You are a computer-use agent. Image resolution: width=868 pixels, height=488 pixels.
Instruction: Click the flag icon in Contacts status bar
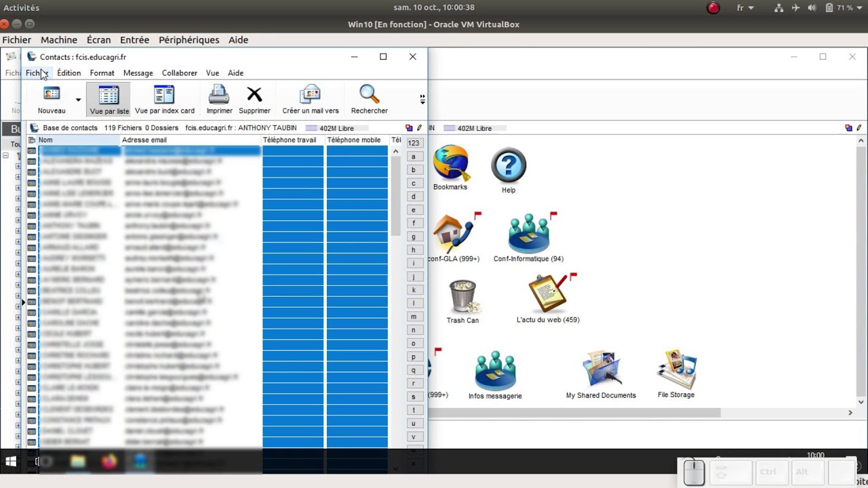(409, 127)
